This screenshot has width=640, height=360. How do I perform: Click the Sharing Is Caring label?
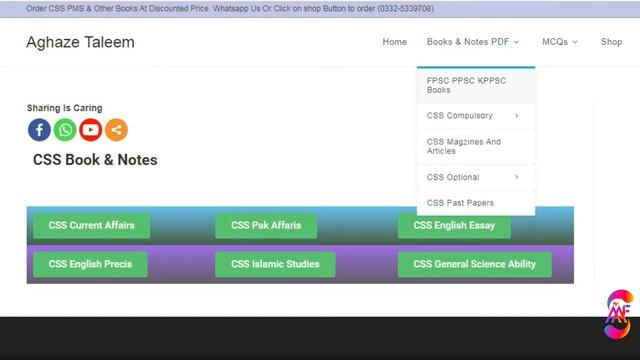click(64, 108)
